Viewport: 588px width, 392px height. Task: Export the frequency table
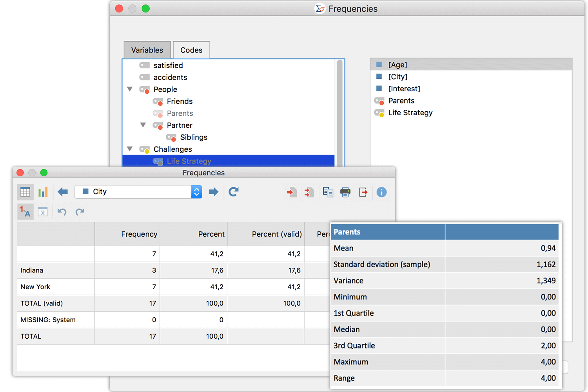coord(363,192)
